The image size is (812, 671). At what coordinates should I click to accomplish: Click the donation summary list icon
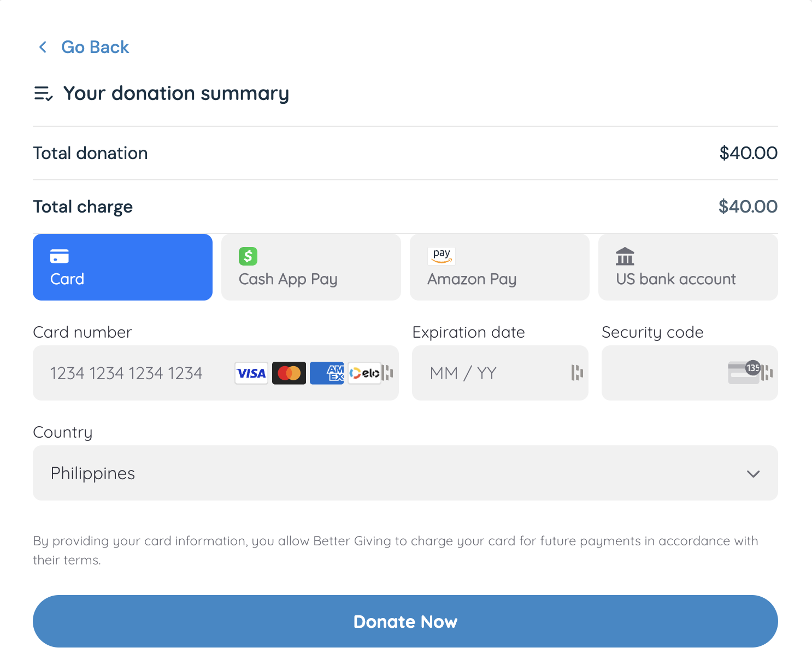[x=43, y=93]
